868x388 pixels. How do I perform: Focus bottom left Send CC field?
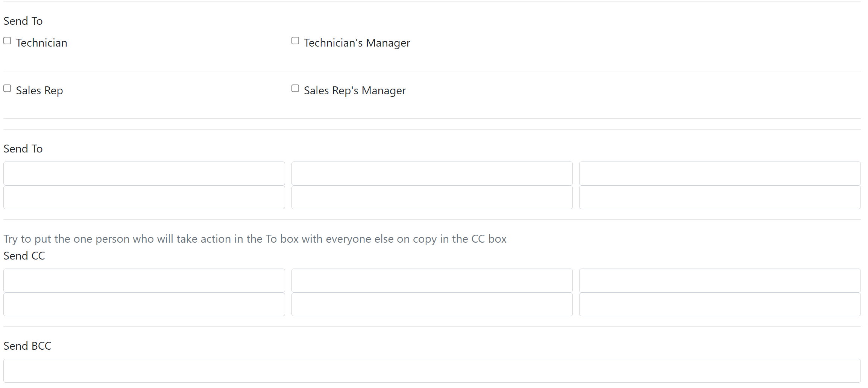[x=144, y=304]
